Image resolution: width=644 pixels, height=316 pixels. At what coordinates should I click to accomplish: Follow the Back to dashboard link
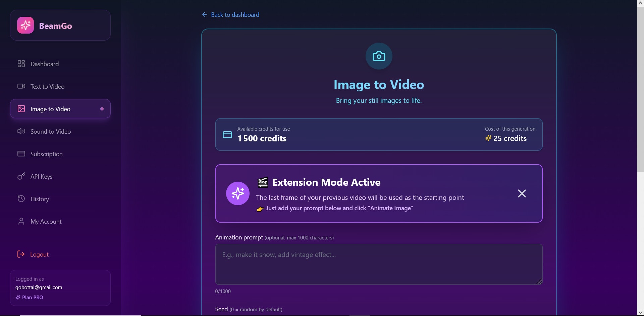[230, 14]
